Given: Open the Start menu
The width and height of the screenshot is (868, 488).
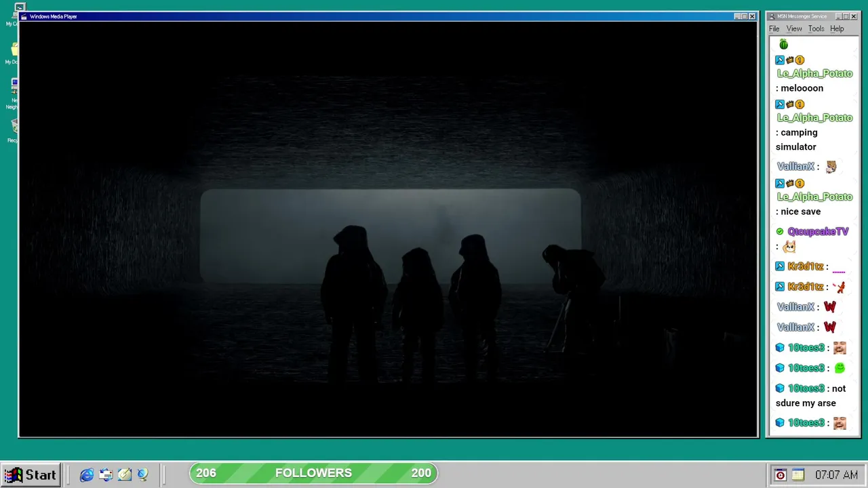Looking at the screenshot, I should point(32,474).
